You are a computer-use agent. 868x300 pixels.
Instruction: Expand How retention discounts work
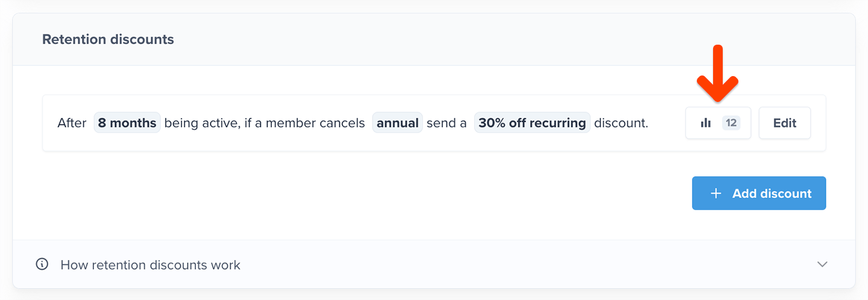(150, 264)
